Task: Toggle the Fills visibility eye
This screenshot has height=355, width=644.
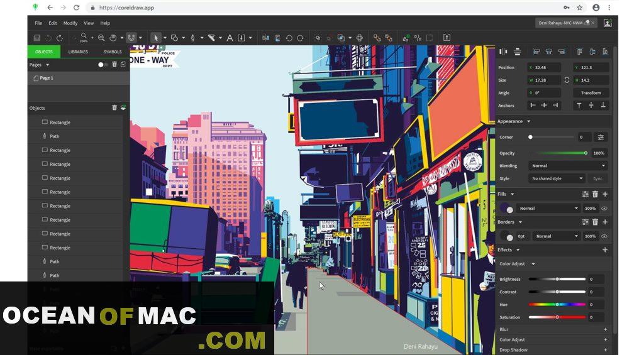Action: 604,209
